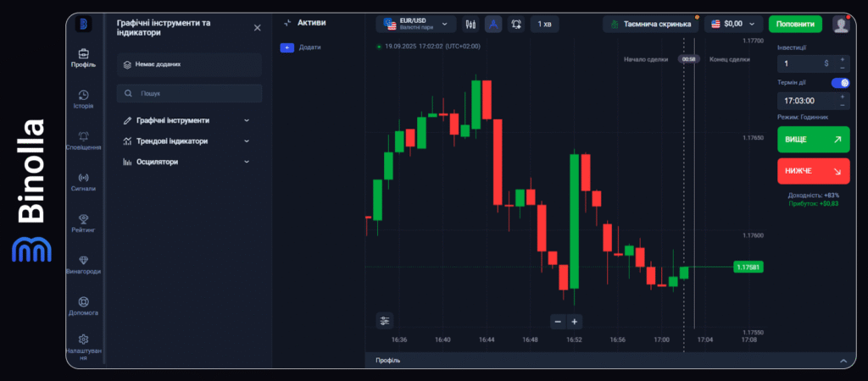The width and height of the screenshot is (868, 381).
Task: Open chart settings sliders icon
Action: pyautogui.click(x=384, y=321)
